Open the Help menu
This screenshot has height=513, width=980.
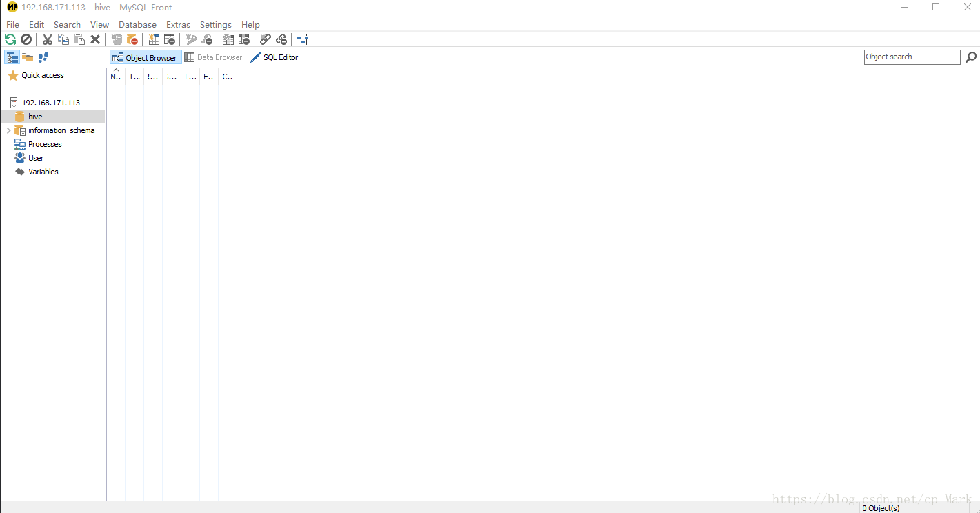pos(250,24)
